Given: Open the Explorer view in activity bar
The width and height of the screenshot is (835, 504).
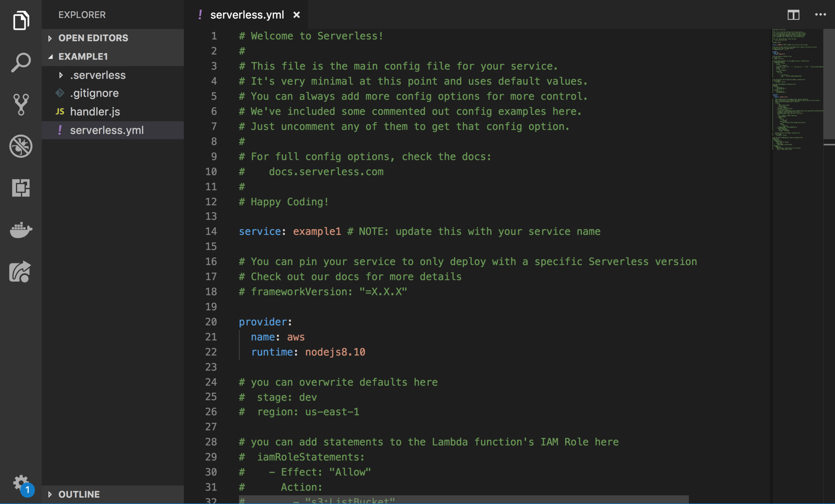Looking at the screenshot, I should 21,20.
